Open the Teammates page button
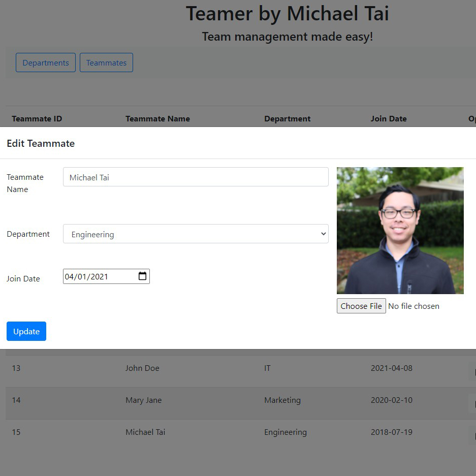 coord(106,62)
